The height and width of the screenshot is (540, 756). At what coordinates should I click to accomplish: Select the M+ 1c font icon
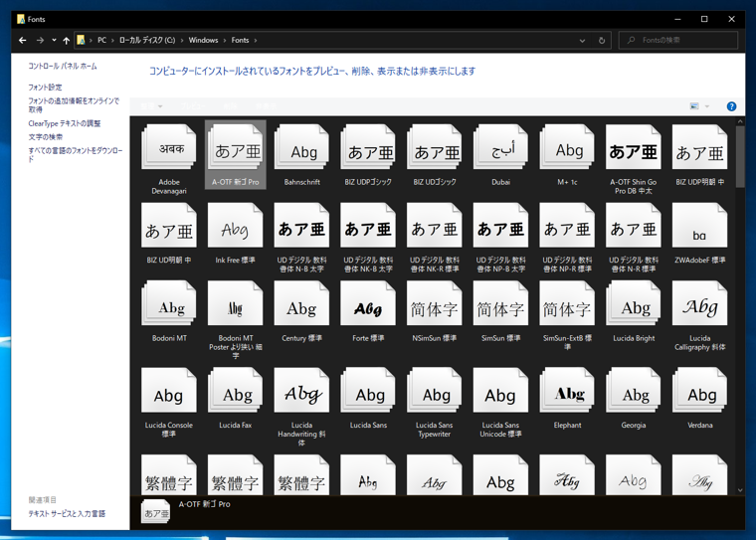pyautogui.click(x=567, y=147)
